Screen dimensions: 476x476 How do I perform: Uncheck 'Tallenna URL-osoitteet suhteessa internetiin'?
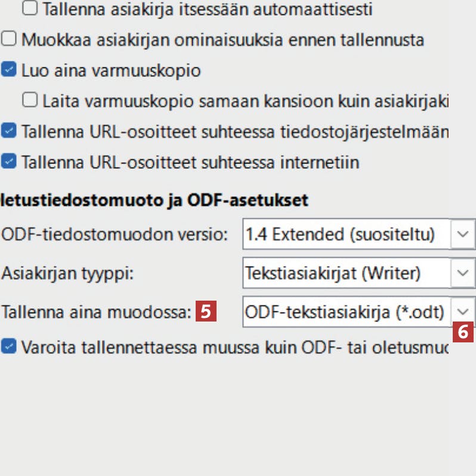(9, 162)
